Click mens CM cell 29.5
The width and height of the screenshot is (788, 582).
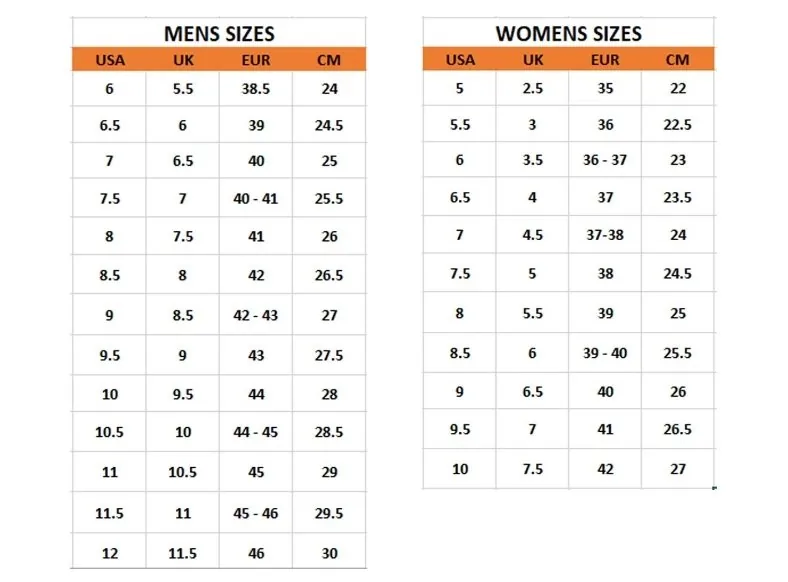(329, 513)
